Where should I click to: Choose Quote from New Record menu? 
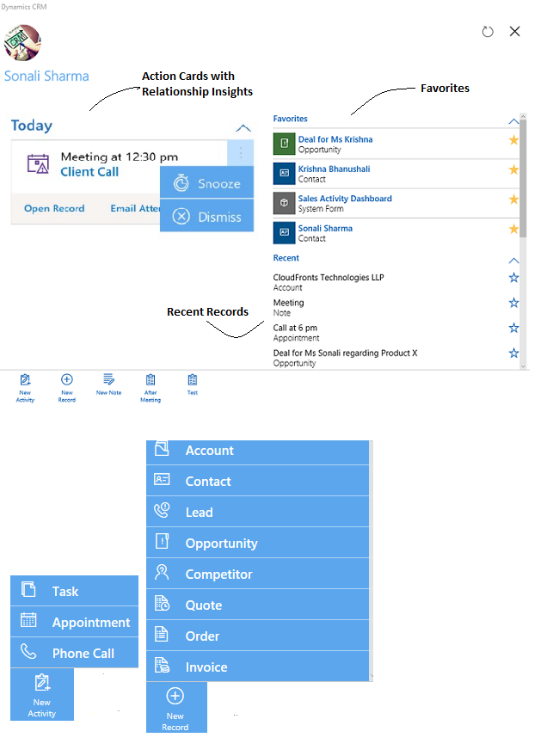(x=257, y=604)
